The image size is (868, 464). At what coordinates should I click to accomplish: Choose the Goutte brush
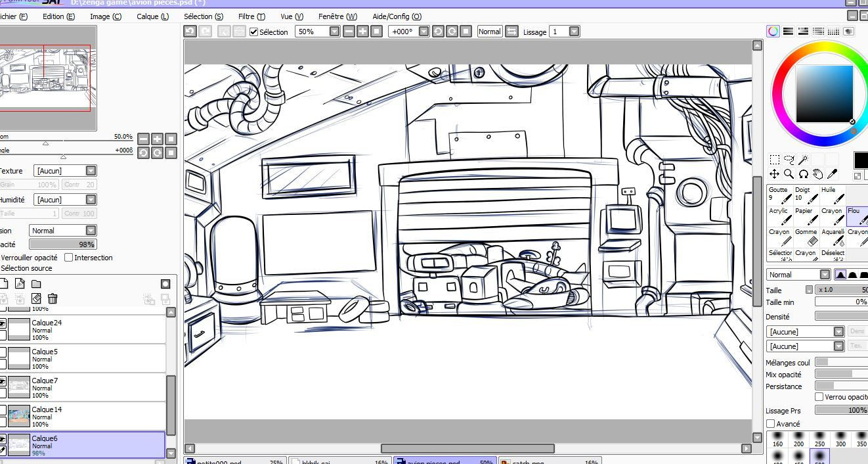point(780,195)
